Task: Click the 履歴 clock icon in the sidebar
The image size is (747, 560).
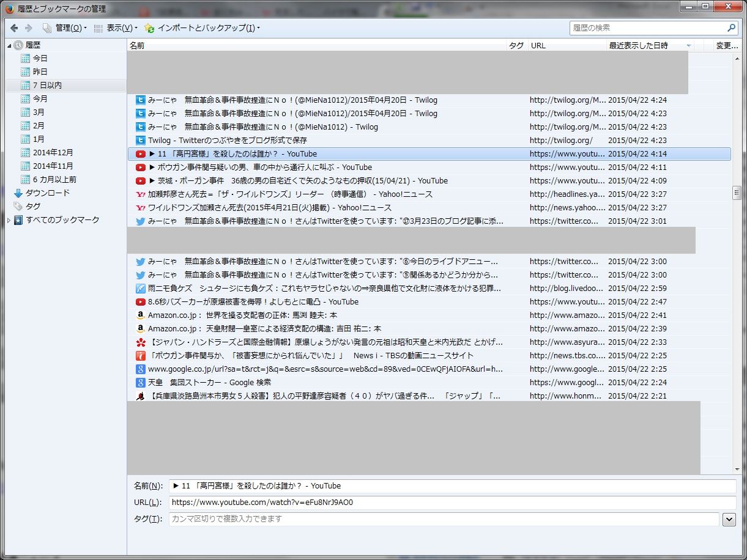Action: (18, 45)
